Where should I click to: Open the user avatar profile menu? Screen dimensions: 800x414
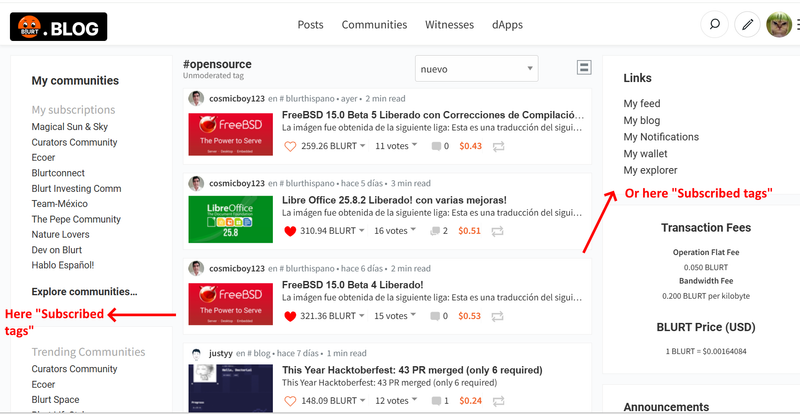779,25
